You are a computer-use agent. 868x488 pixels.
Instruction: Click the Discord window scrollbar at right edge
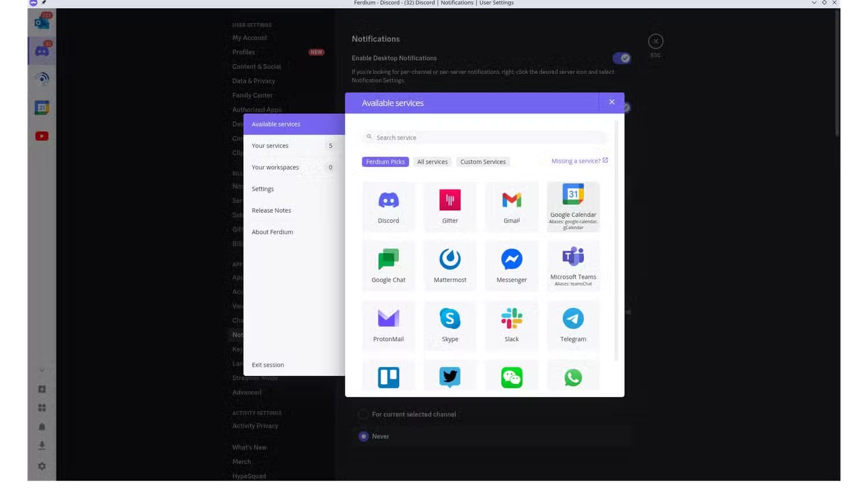pos(837,72)
